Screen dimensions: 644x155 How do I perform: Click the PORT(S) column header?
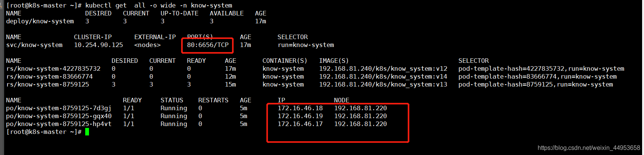point(200,37)
